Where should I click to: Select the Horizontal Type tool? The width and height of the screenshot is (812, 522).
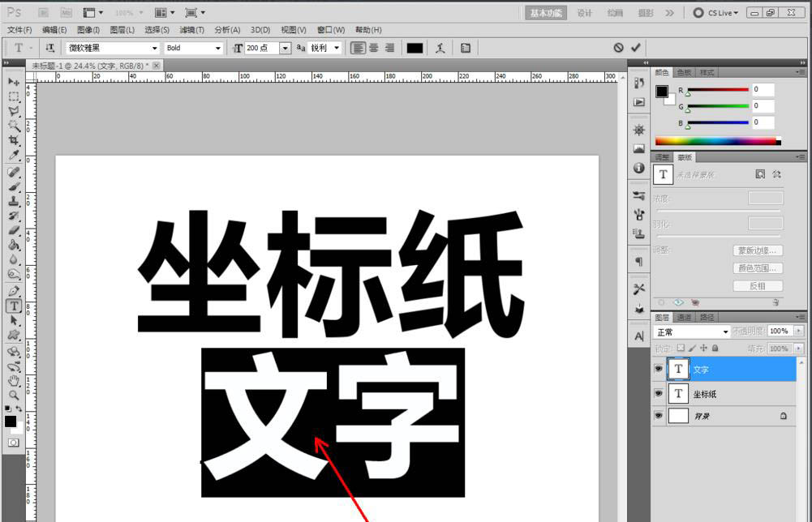click(13, 306)
